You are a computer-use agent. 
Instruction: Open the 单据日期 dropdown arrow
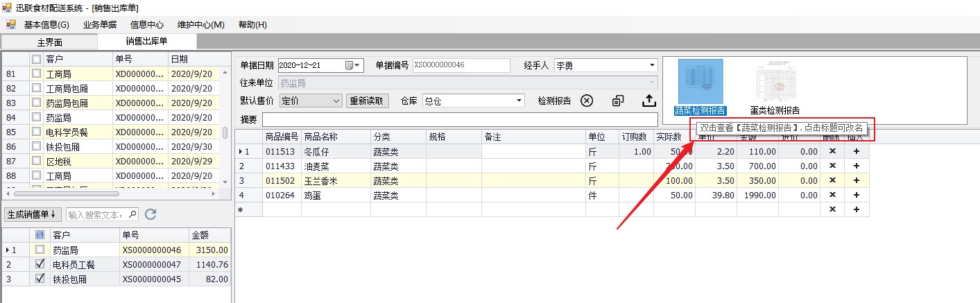tap(358, 66)
